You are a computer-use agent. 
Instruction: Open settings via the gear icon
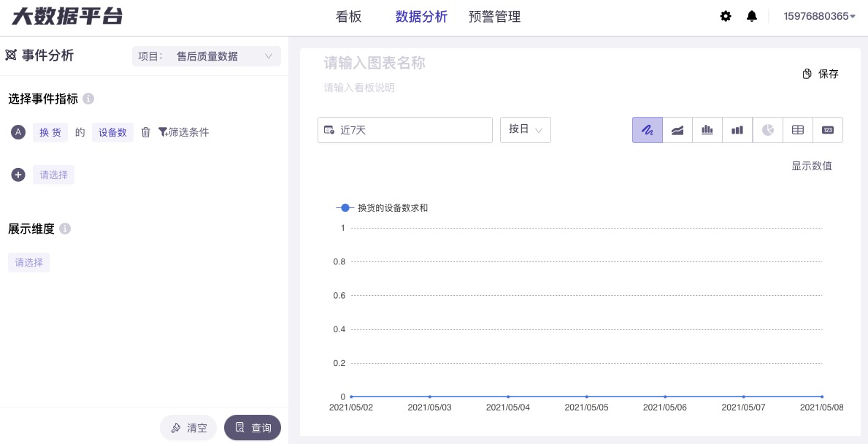(725, 17)
